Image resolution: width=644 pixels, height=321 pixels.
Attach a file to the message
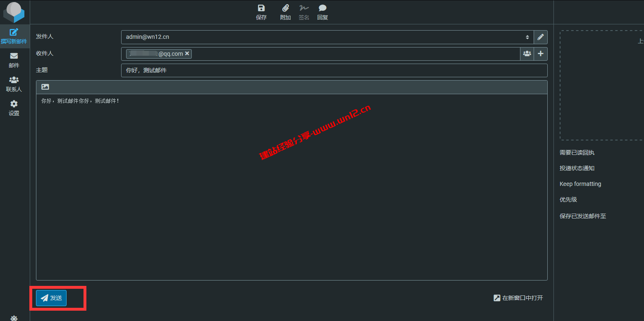coord(285,12)
